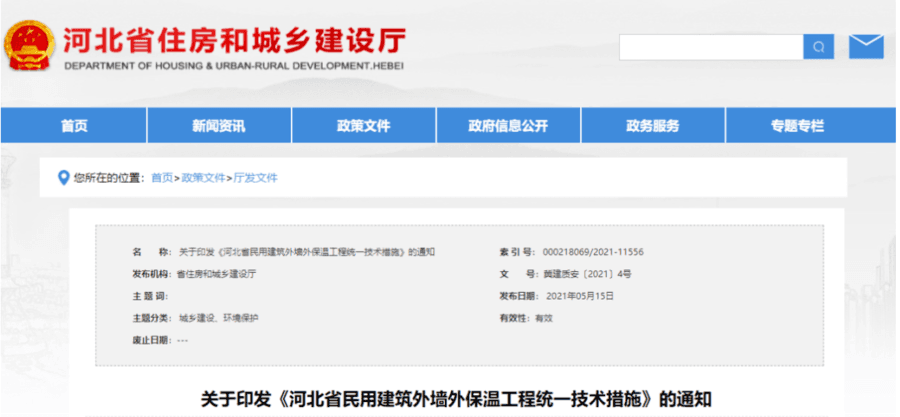Click the 废止日期 label

152,340
